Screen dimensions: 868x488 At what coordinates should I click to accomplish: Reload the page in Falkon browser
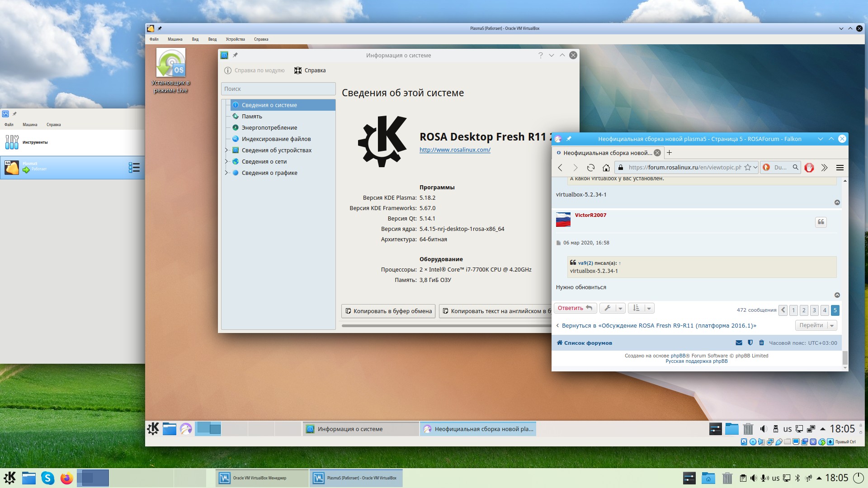pos(590,168)
